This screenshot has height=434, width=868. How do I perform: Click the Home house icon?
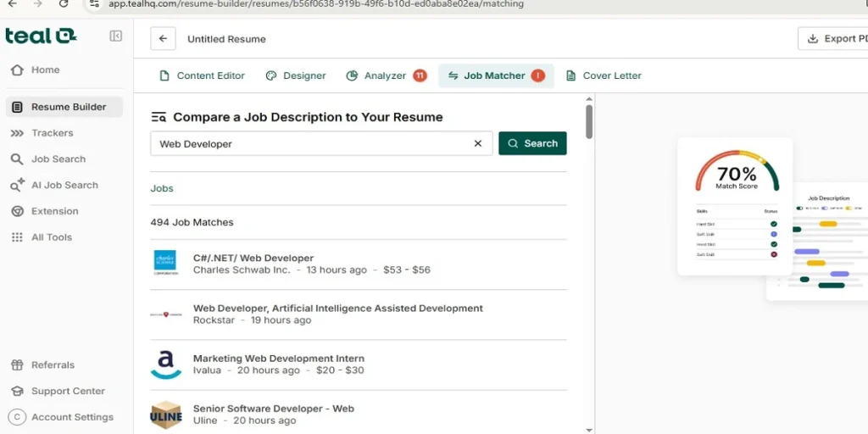[x=17, y=70]
